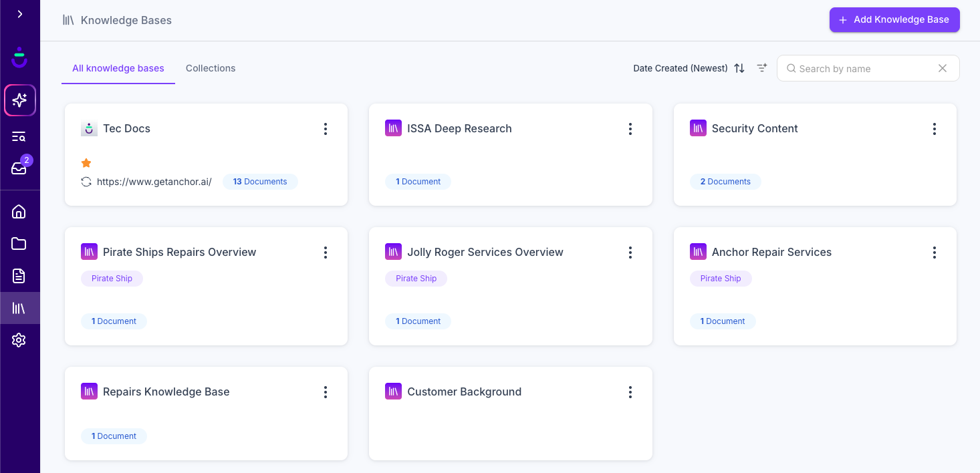Click 1 Document badge on Repairs Knowledge Base
The width and height of the screenshot is (980, 473).
[114, 436]
